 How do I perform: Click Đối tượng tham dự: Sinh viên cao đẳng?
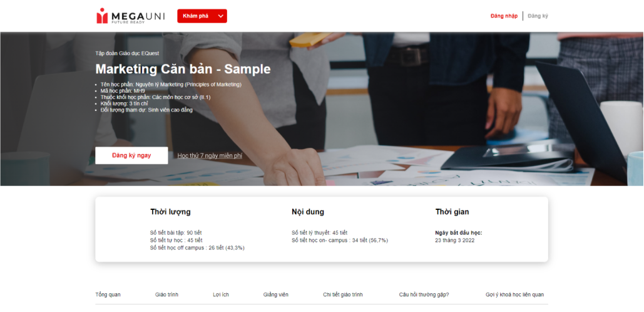(x=146, y=110)
